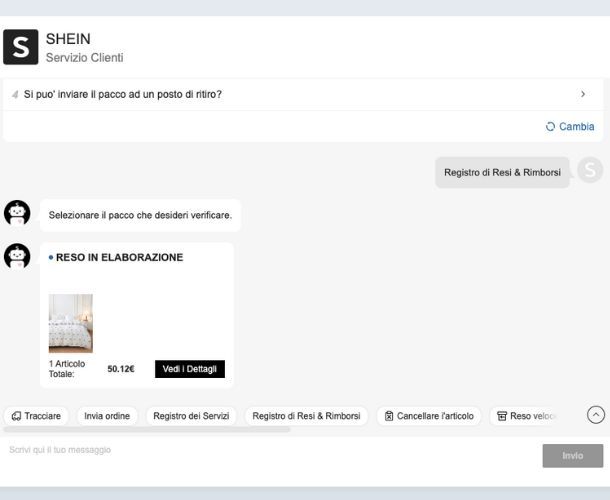Click the Invio send button
Viewport: 610px width, 500px height.
[x=573, y=456]
